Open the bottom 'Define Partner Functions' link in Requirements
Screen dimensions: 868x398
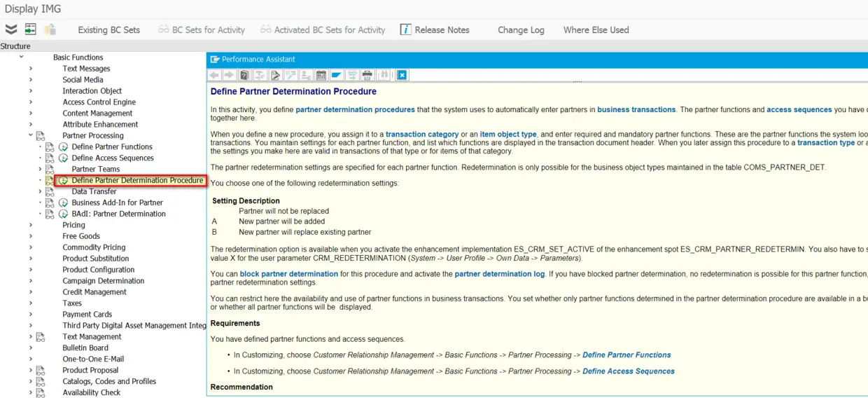pos(626,355)
